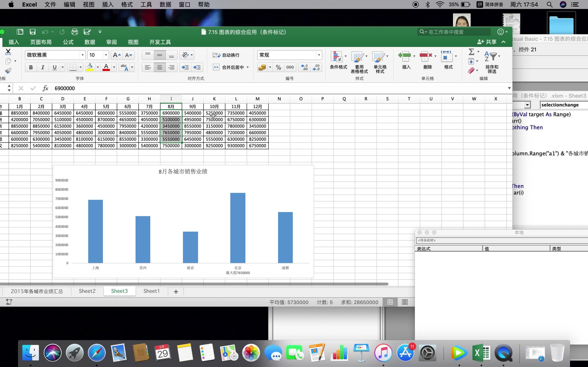Open the 工具 menu in menu bar
Image resolution: width=588 pixels, height=367 pixels.
(x=146, y=4)
